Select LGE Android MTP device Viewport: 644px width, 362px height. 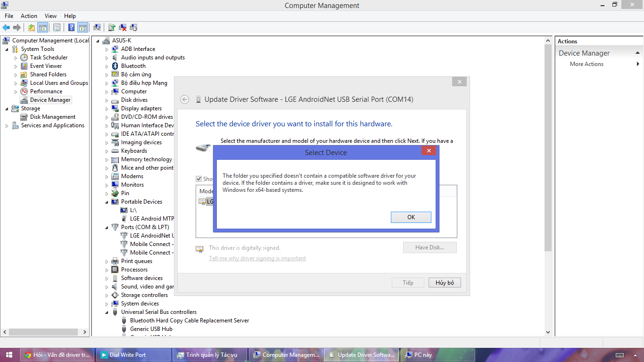tap(152, 219)
